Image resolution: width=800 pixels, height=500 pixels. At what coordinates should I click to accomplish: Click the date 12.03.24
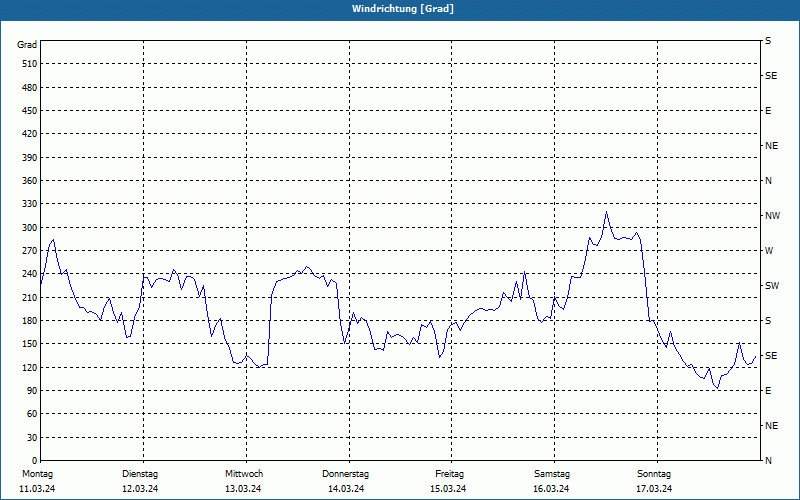[140, 489]
